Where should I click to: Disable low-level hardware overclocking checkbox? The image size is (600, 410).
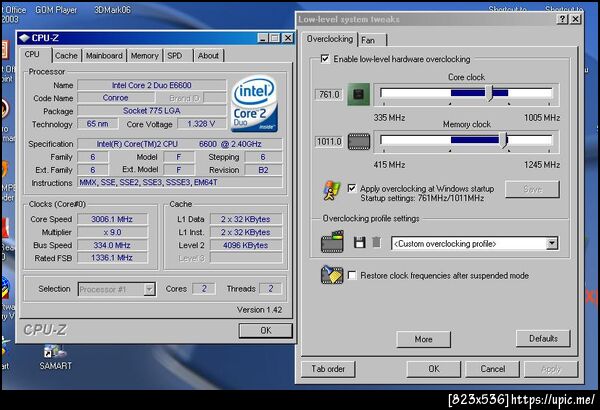tap(324, 59)
